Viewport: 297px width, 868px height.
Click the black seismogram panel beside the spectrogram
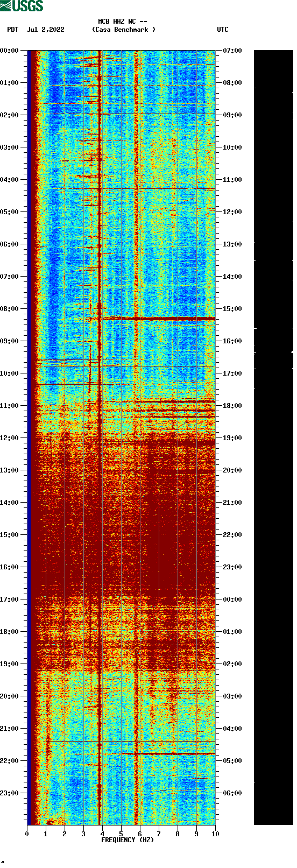click(273, 437)
